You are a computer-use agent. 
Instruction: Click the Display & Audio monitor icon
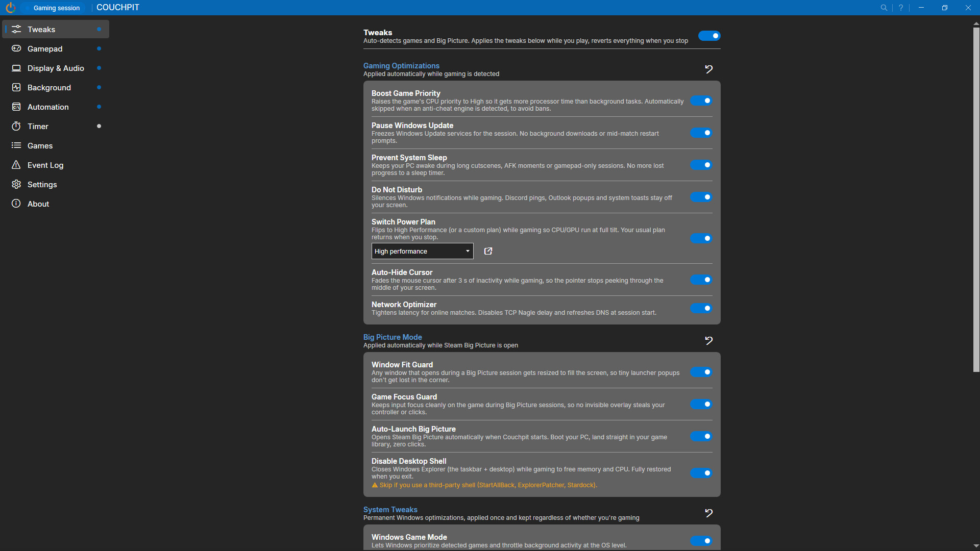coord(16,68)
